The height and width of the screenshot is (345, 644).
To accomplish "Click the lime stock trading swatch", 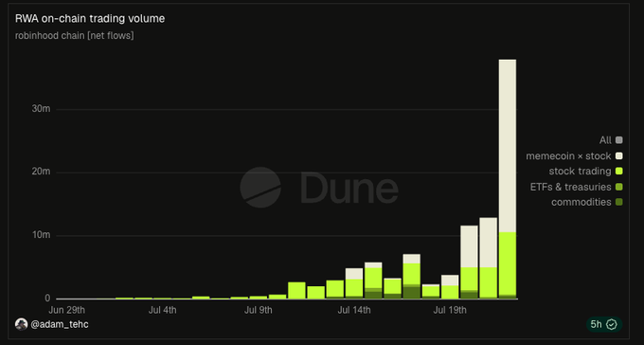I will point(619,171).
